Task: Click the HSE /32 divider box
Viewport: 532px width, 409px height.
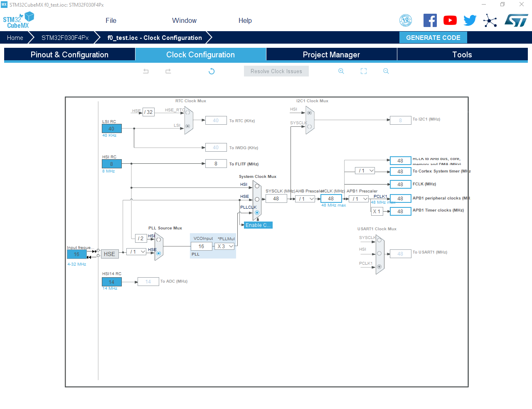Action: point(148,112)
